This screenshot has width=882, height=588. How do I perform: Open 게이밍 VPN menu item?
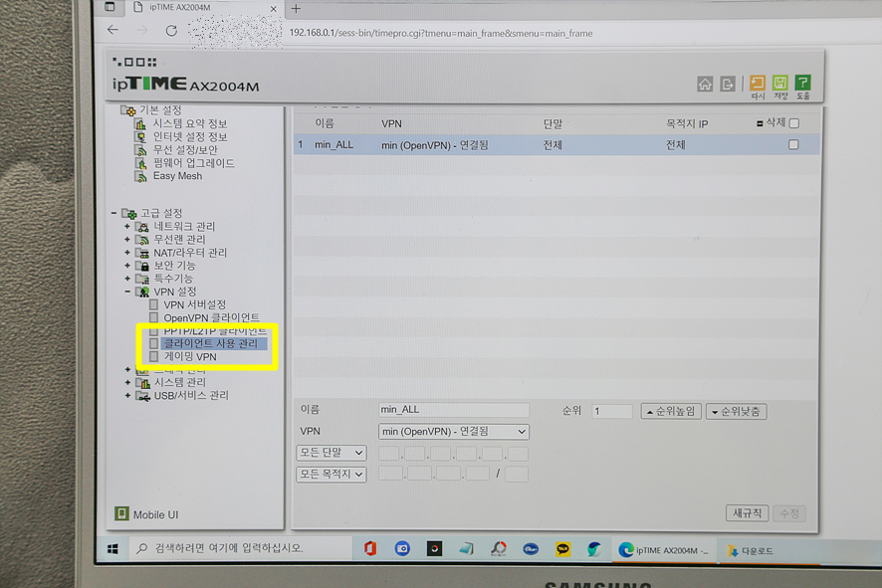click(190, 357)
